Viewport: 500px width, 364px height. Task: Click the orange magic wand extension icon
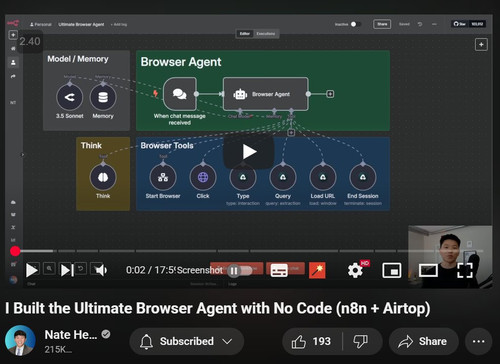coord(317,270)
